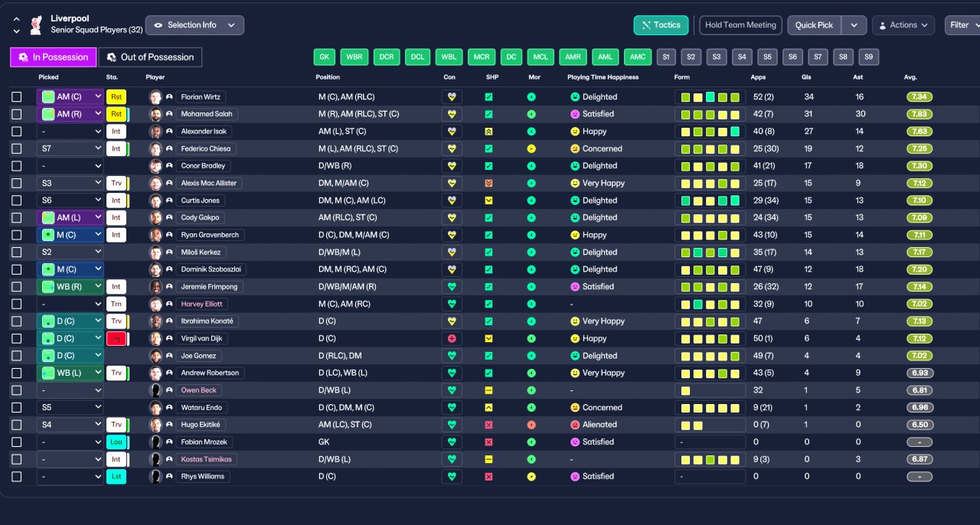Click Florian Wirtz's form squares bar
This screenshot has height=525, width=980.
point(710,97)
